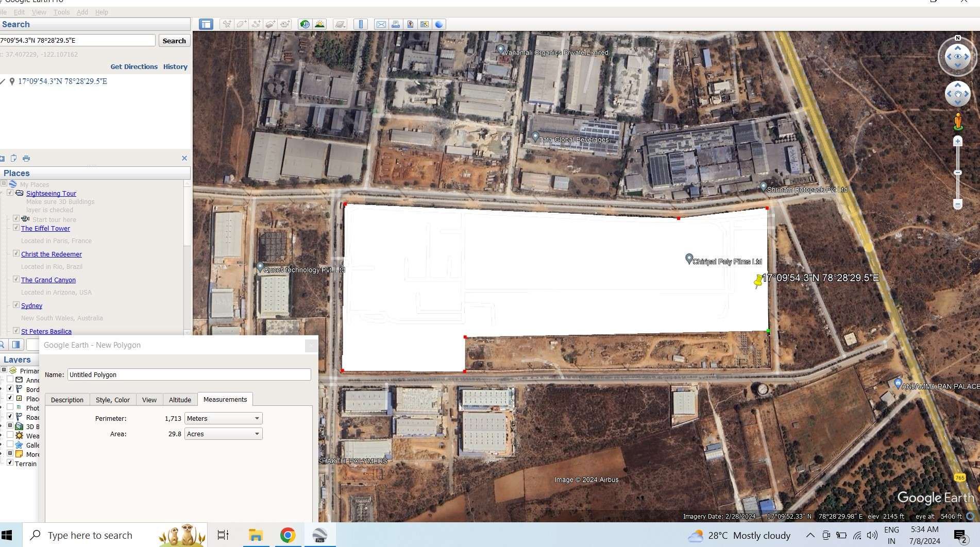Click the search coordinates input field
This screenshot has height=547, width=980.
coord(77,40)
